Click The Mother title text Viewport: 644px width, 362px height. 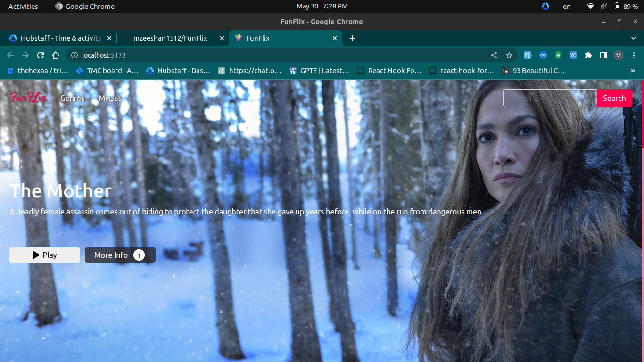[x=61, y=191]
